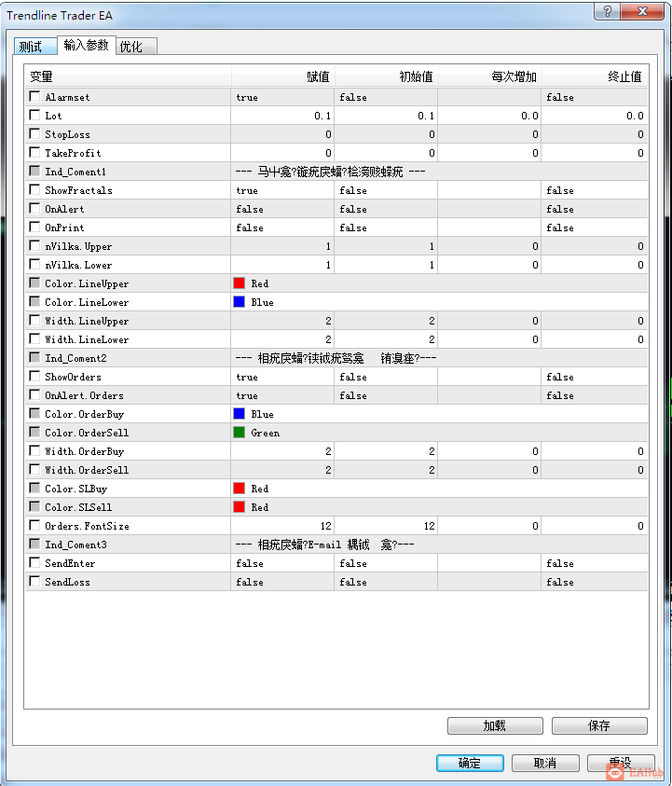The width and height of the screenshot is (672, 786).
Task: Pick the Color.LineLower blue swatch
Action: pyautogui.click(x=239, y=302)
